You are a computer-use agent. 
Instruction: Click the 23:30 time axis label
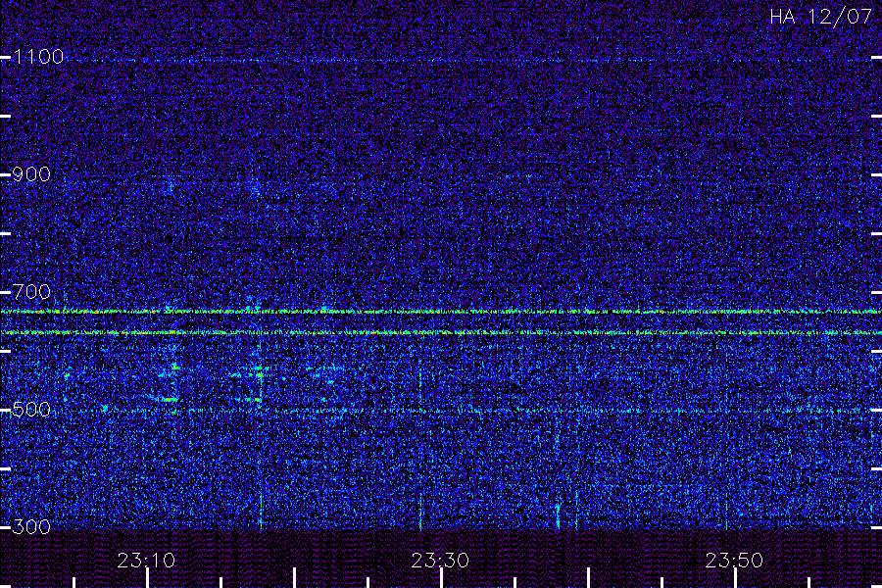(x=440, y=561)
